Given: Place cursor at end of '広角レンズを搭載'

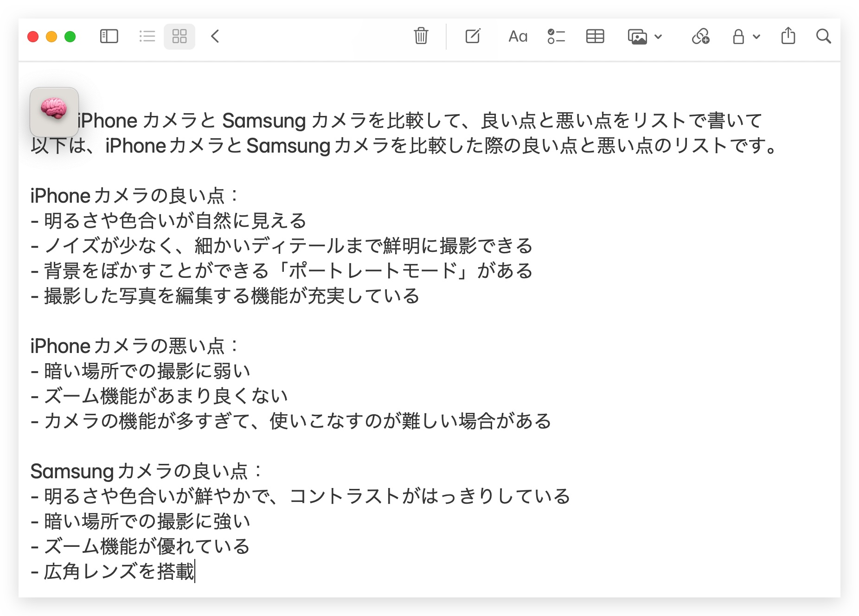Looking at the screenshot, I should (x=194, y=571).
